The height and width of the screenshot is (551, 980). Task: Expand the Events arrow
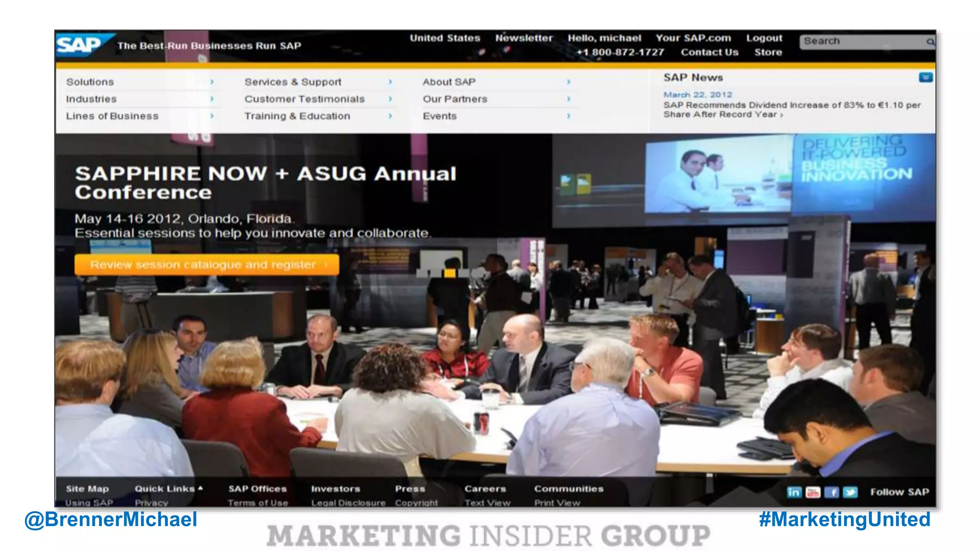pos(568,116)
